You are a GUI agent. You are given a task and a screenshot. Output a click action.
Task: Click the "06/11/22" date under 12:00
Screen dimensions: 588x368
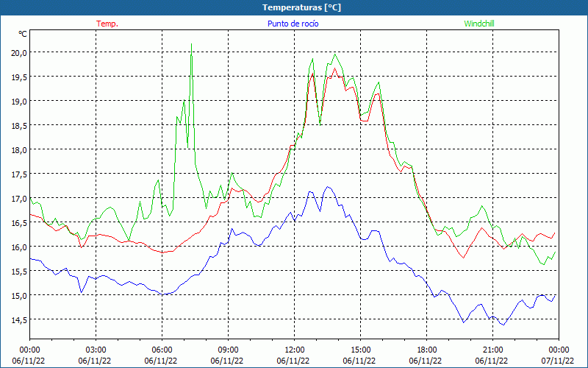(293, 361)
